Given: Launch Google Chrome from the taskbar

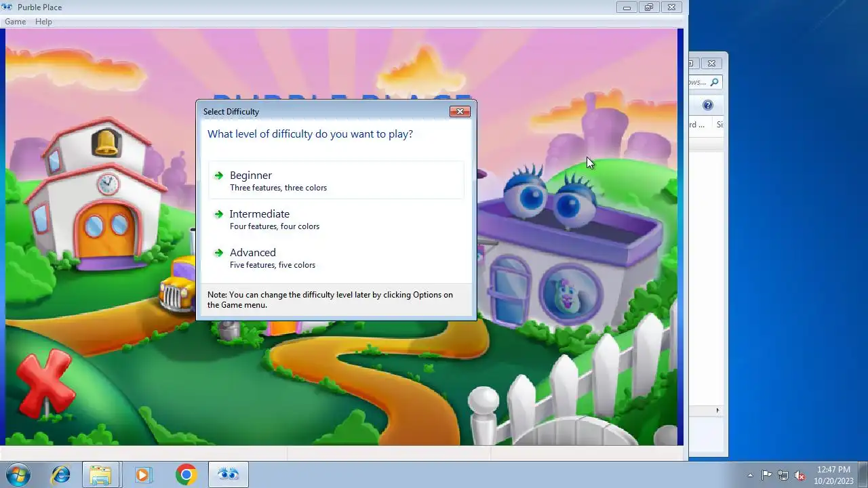Looking at the screenshot, I should [186, 475].
